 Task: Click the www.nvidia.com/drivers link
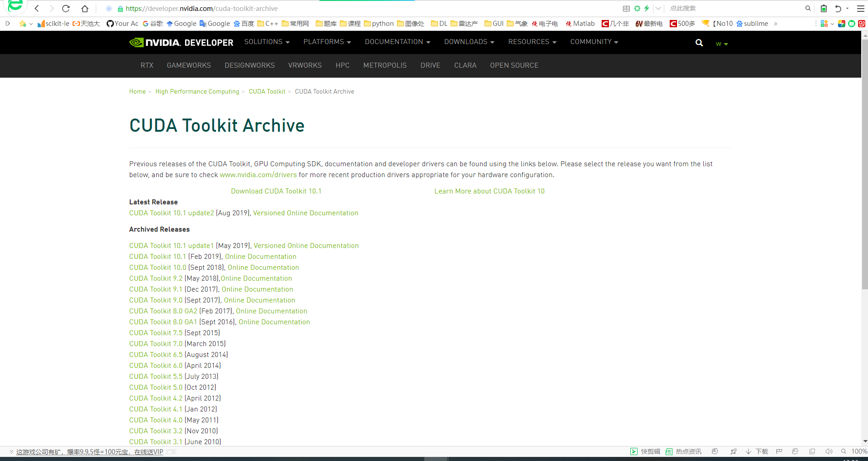pos(258,175)
